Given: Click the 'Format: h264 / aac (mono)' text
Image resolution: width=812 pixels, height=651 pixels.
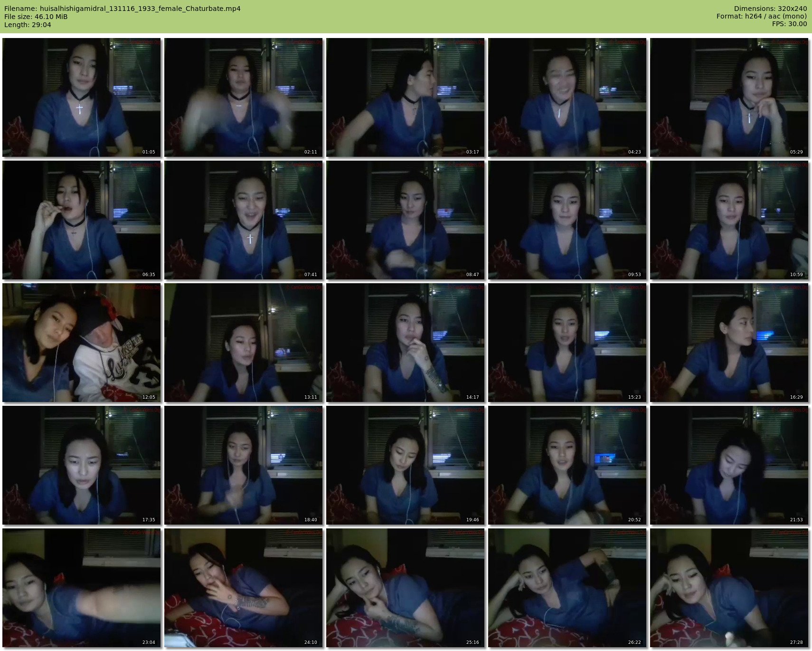Looking at the screenshot, I should click(x=762, y=17).
